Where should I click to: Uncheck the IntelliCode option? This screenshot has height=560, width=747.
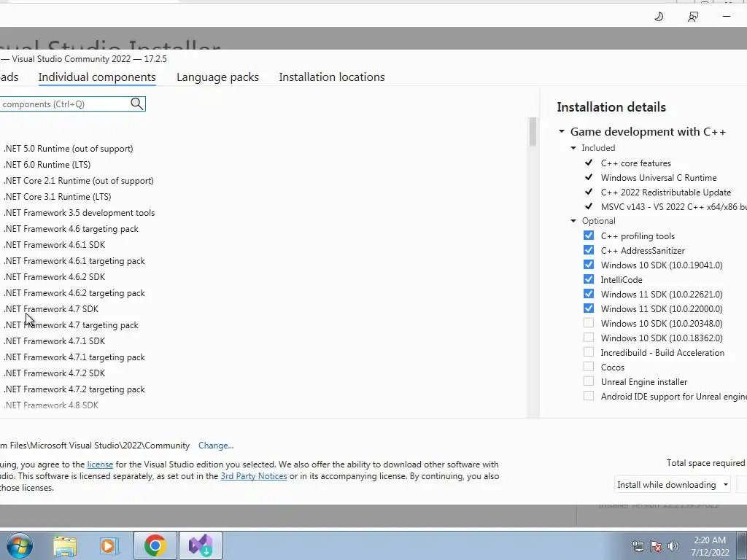589,279
